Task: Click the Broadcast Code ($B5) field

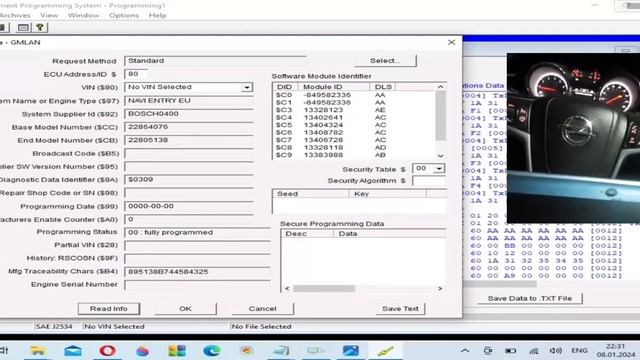Action: tap(189, 153)
